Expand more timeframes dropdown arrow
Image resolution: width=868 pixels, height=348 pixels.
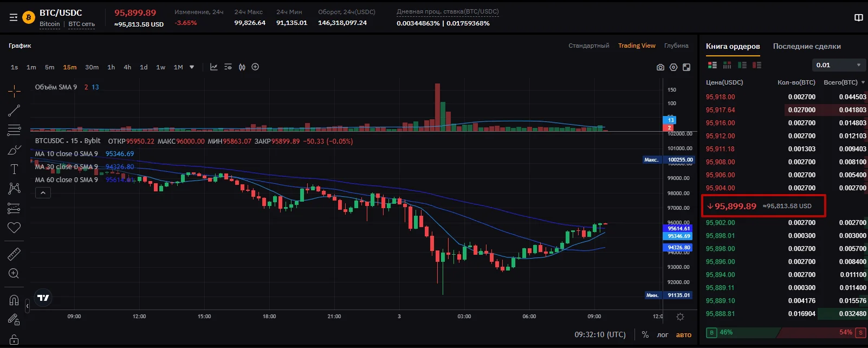pos(192,67)
